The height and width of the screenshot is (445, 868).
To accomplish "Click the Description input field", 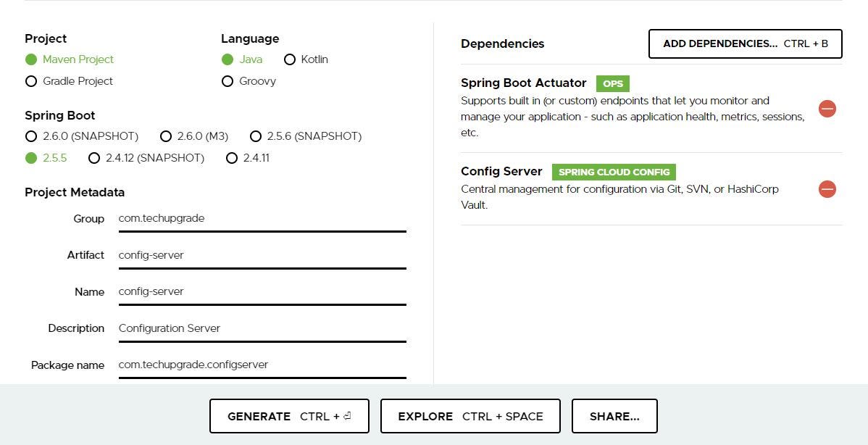I will (x=261, y=328).
